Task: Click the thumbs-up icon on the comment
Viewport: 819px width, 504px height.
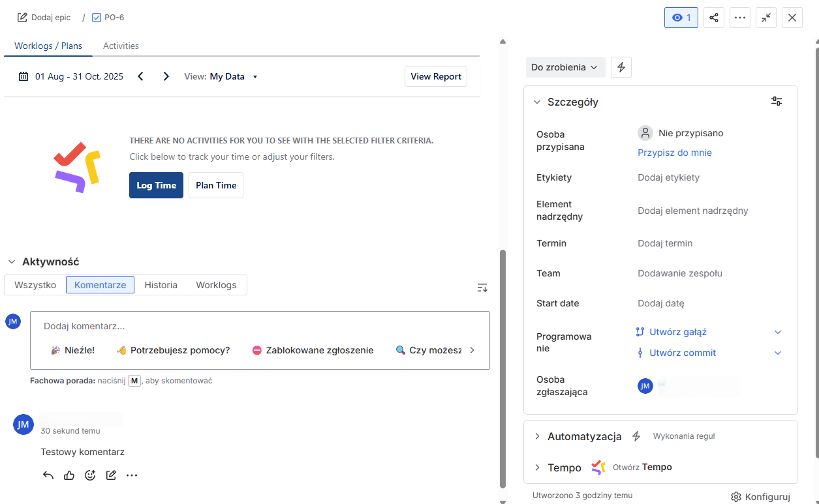Action: (69, 475)
